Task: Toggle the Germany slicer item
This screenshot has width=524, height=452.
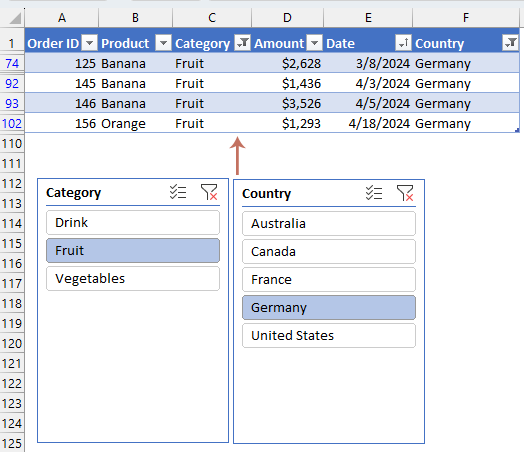Action: (x=329, y=307)
